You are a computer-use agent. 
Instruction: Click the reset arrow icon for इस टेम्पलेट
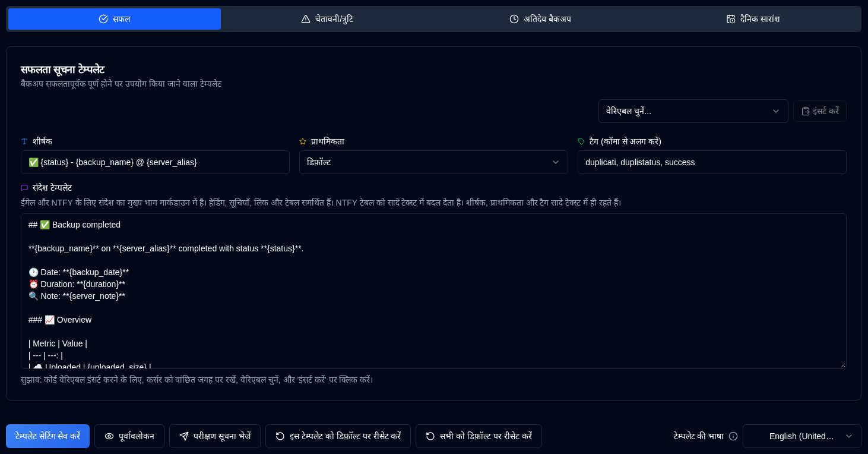click(x=280, y=436)
